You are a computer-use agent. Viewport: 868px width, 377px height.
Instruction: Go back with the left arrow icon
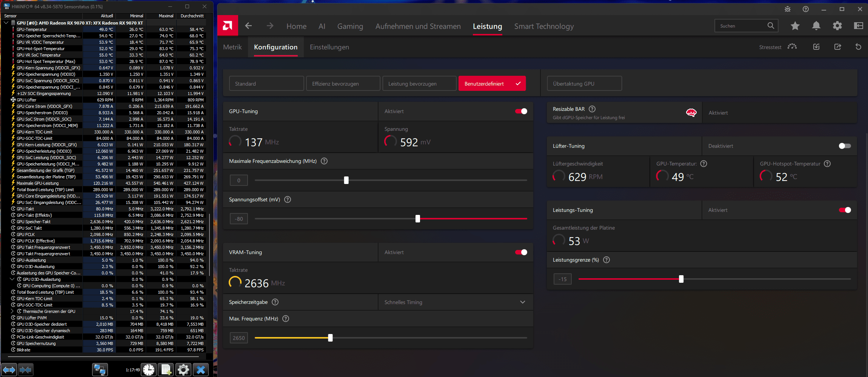248,26
